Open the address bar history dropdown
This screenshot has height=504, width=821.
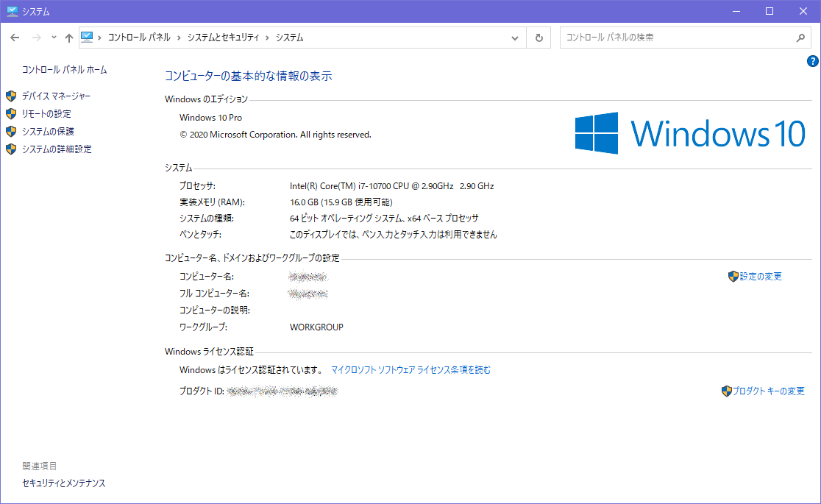click(515, 38)
